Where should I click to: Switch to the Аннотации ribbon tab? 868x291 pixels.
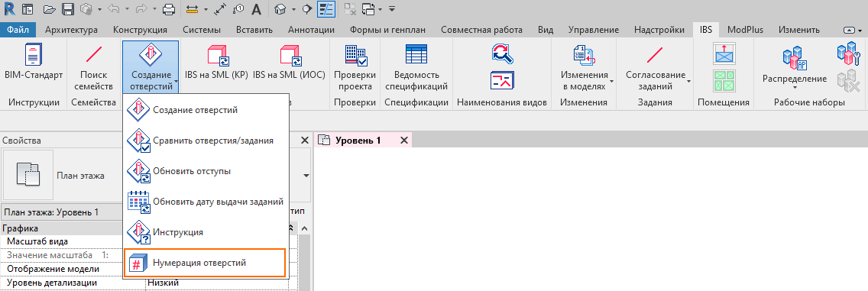click(312, 30)
